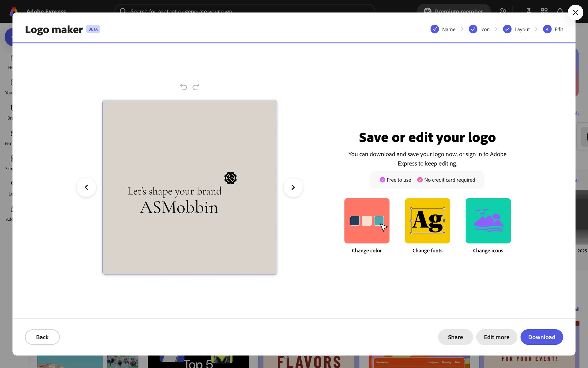Open the apps grid icon in the header

click(x=544, y=11)
